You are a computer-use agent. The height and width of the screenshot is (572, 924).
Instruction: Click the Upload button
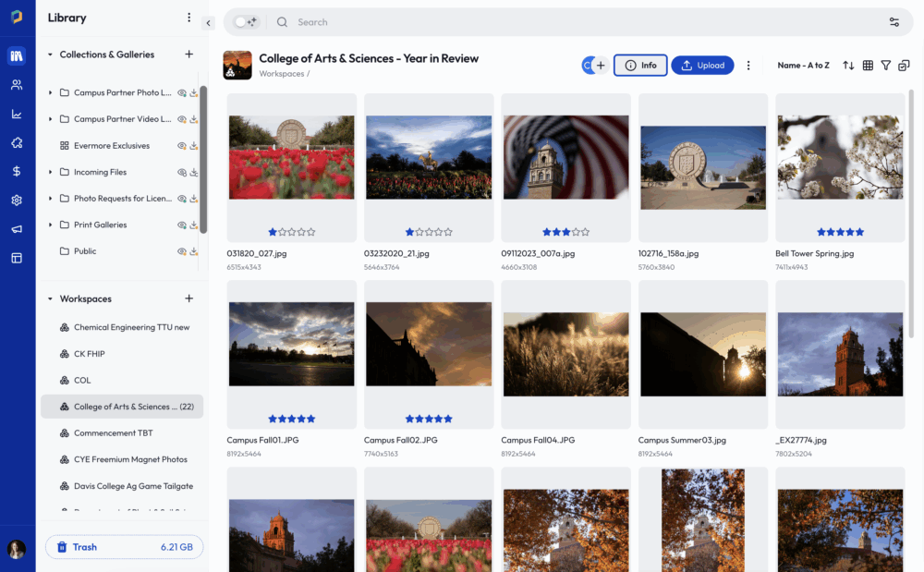pos(702,66)
